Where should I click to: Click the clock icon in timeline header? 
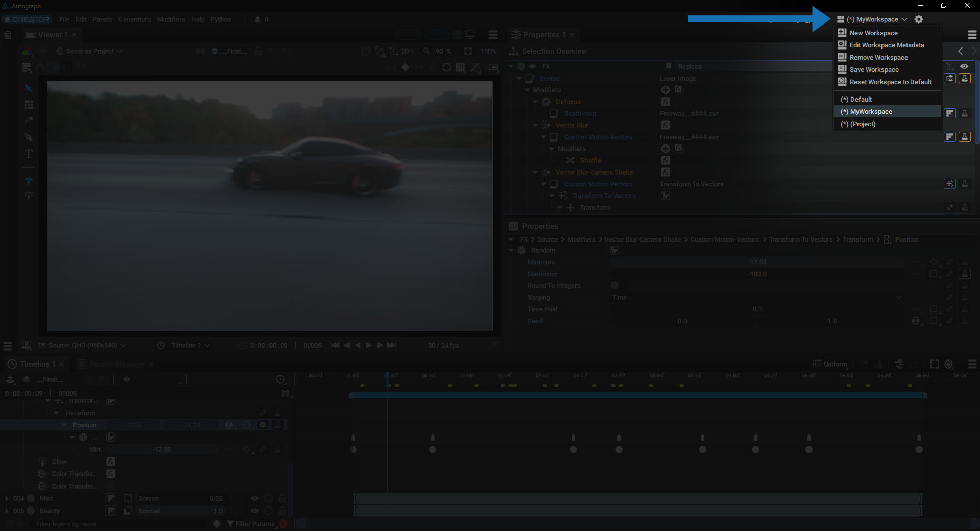(x=280, y=379)
